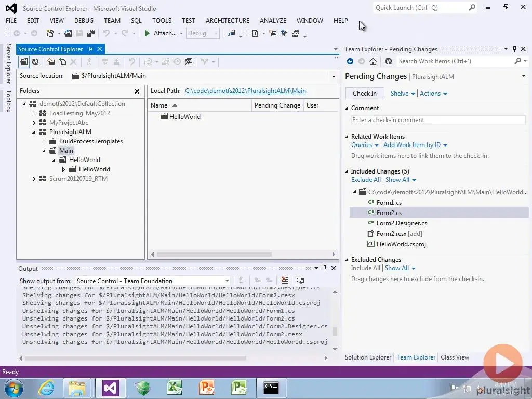Image resolution: width=532 pixels, height=399 pixels.
Task: Open the Debug configuration combo box
Action: coord(203,33)
